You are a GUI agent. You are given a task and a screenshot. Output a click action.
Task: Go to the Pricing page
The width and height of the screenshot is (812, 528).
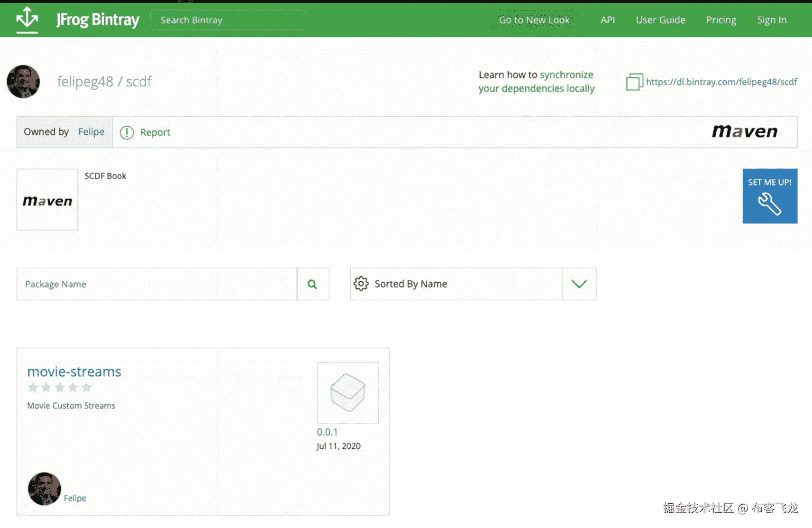[721, 20]
